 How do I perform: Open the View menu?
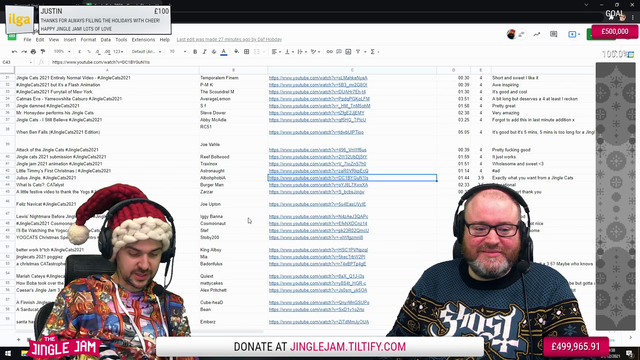[x=54, y=40]
